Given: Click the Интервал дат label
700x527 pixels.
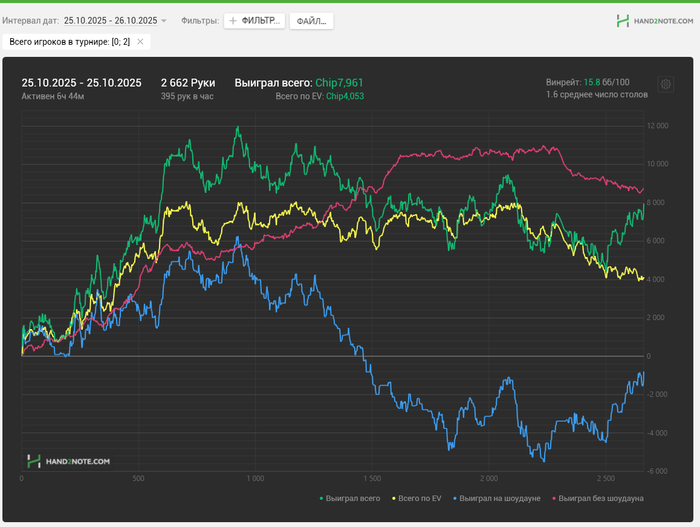Looking at the screenshot, I should (30, 21).
